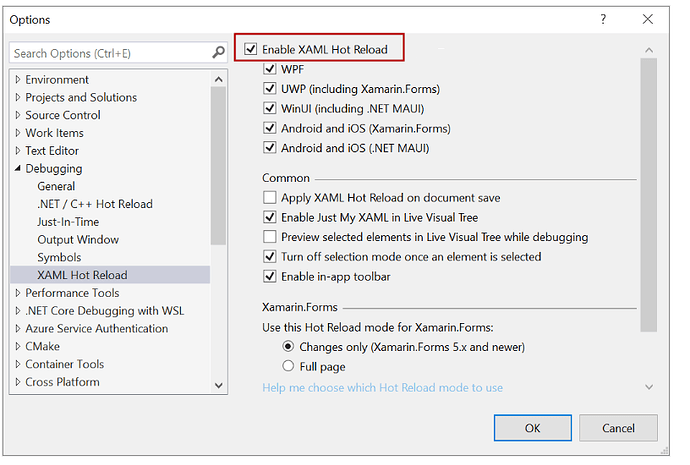The height and width of the screenshot is (465, 690).
Task: Click the Work Items label
Action: pyautogui.click(x=54, y=133)
